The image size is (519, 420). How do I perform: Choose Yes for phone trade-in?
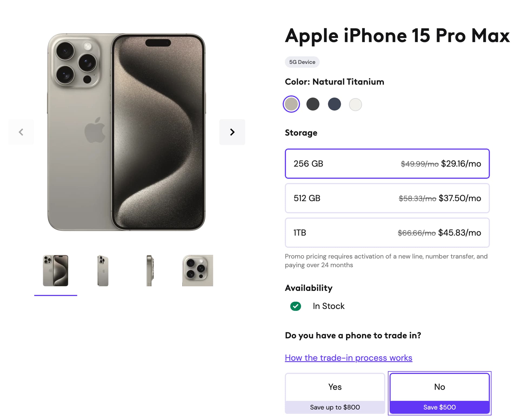(x=335, y=393)
